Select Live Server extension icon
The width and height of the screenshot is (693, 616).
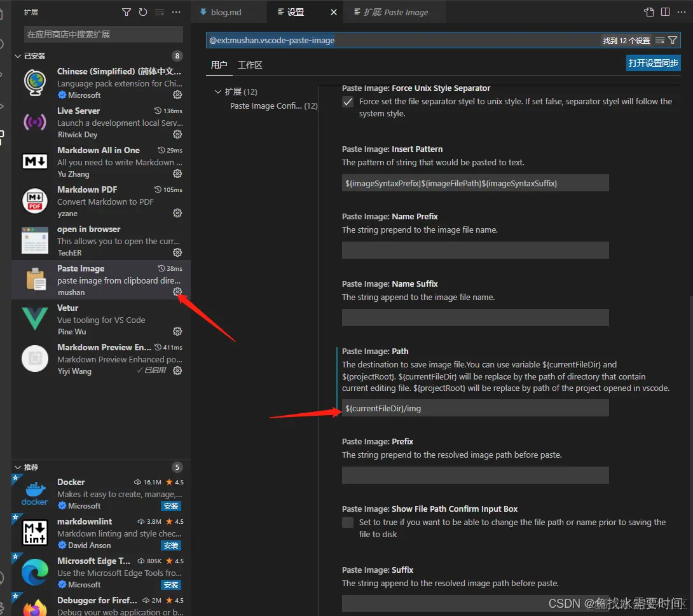point(35,122)
